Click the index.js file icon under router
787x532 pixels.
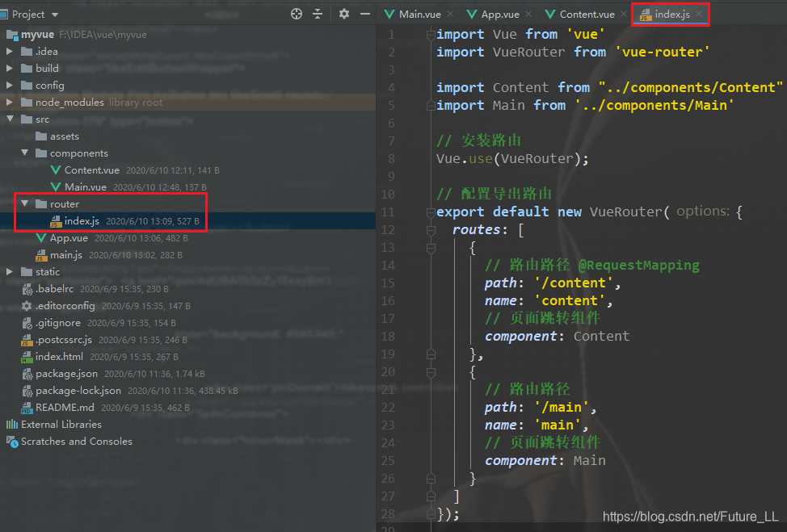56,221
